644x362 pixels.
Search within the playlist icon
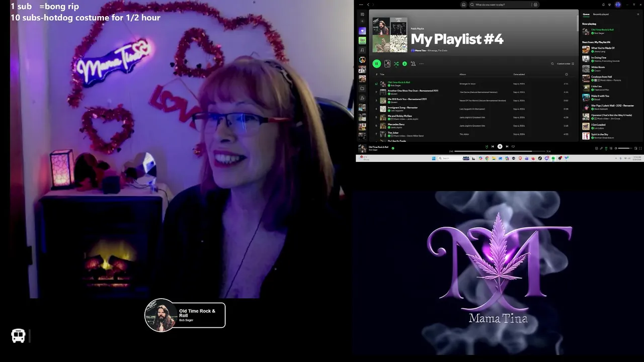(x=552, y=63)
